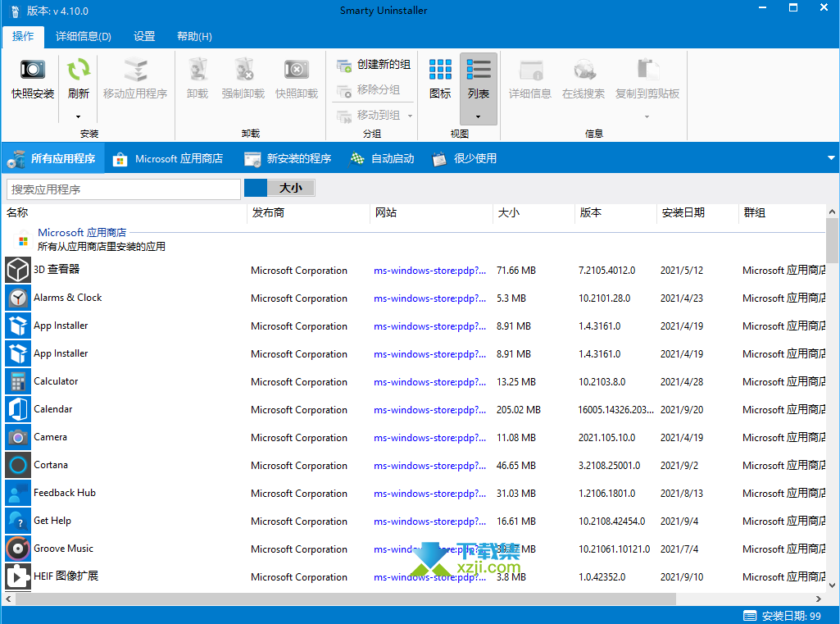Click the Cortana app icon
Screen dimensions: 840x624
tap(18, 465)
